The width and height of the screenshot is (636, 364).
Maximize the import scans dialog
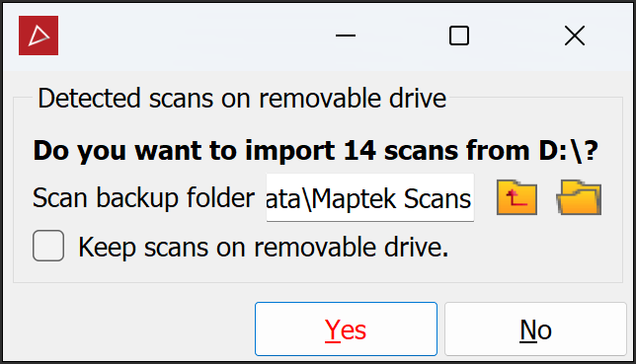click(459, 36)
